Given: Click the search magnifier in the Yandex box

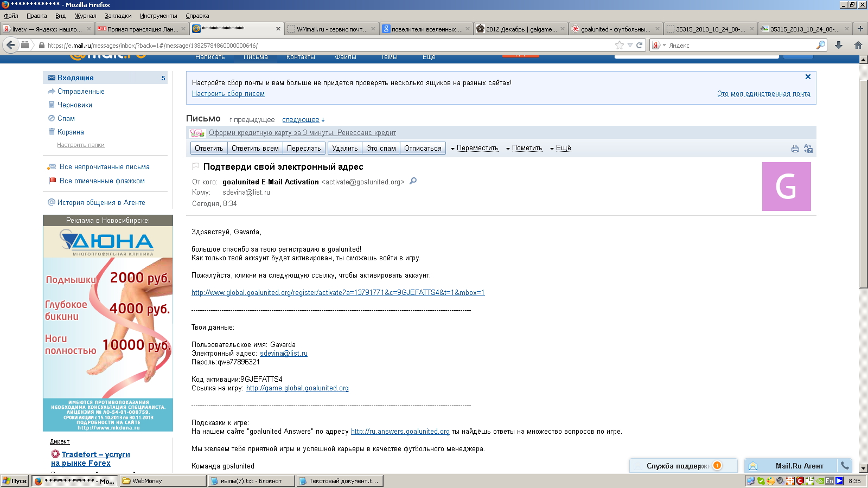Looking at the screenshot, I should [x=821, y=46].
